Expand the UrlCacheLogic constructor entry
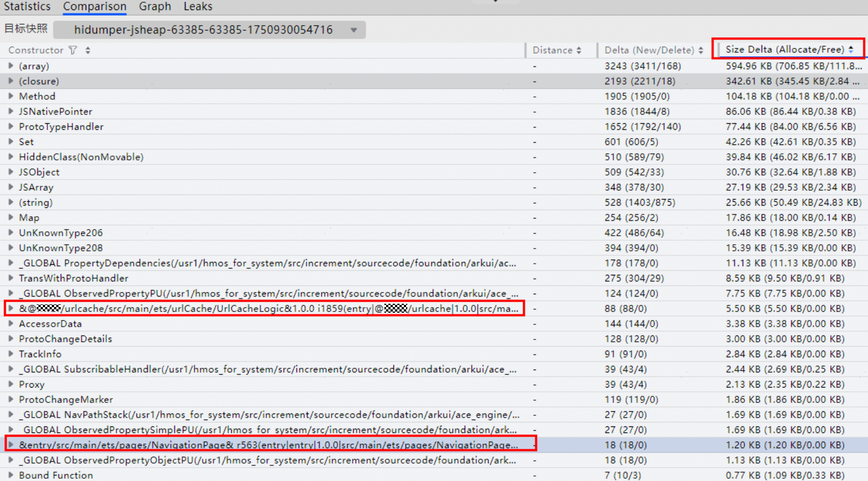 (x=11, y=308)
